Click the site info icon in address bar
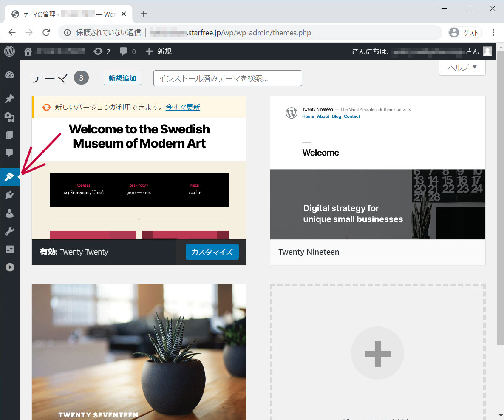504x420 pixels. [x=67, y=32]
